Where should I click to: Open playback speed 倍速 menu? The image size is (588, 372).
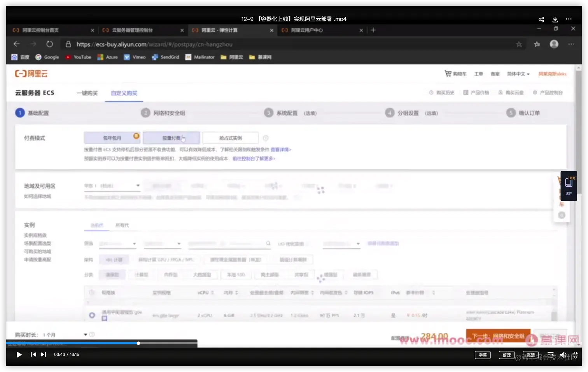pyautogui.click(x=507, y=355)
